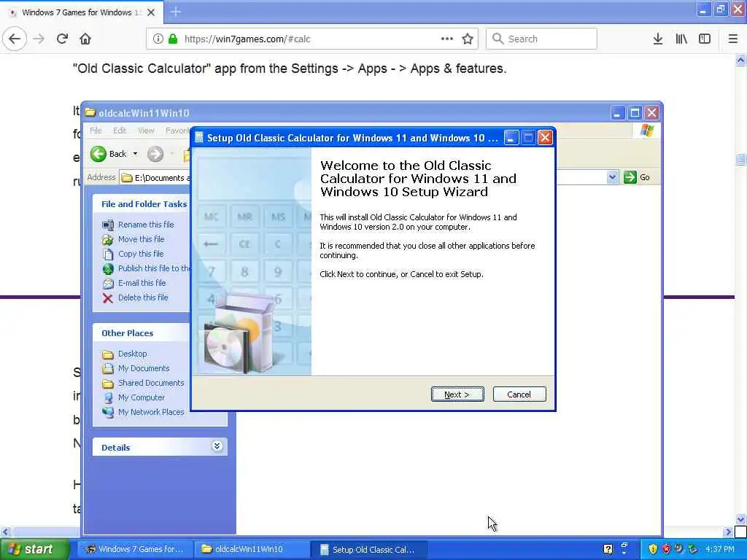Screen dimensions: 747x560
Task: Switch to Setup Old Classic Cal taskbar button
Action: point(368,550)
